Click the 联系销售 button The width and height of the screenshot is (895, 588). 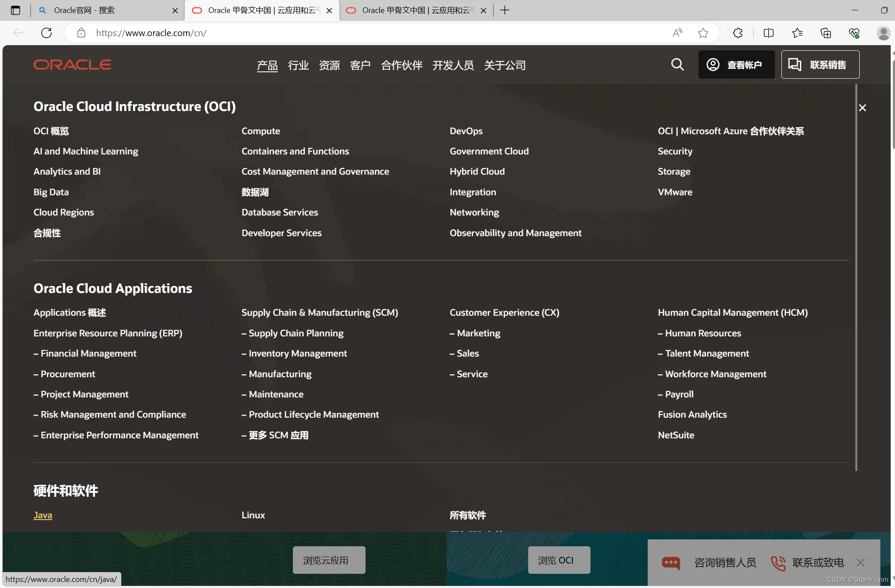(820, 65)
